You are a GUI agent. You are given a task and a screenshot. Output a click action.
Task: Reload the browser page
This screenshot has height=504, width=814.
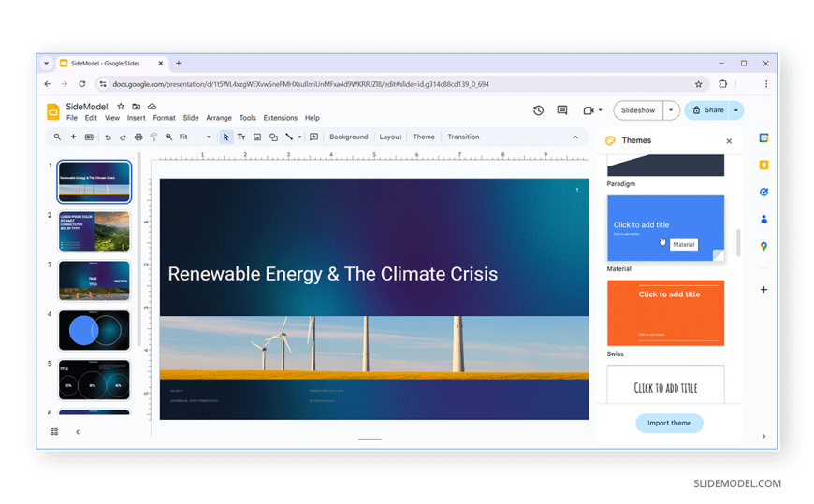click(82, 84)
